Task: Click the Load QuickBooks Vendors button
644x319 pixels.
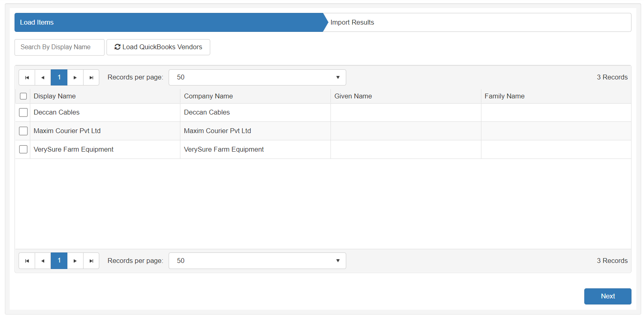Action: 158,47
